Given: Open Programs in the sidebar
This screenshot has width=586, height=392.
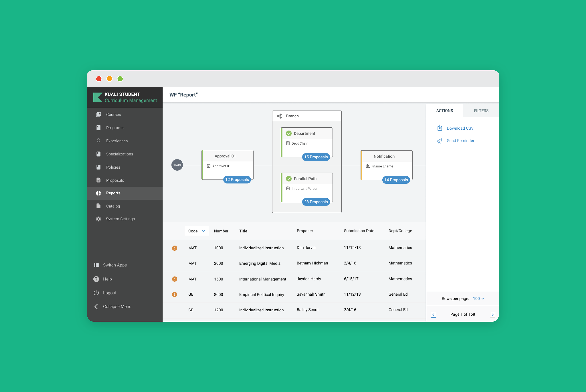Looking at the screenshot, I should [x=125, y=128].
